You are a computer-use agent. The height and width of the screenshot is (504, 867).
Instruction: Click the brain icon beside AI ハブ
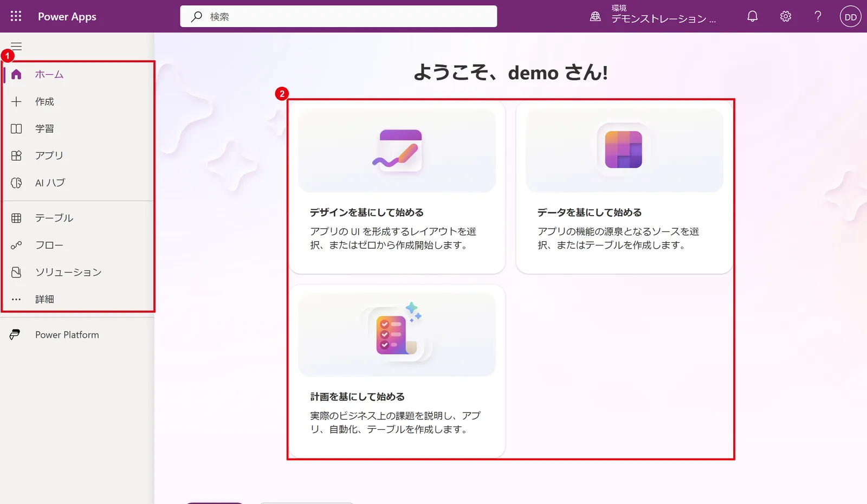[x=16, y=183]
